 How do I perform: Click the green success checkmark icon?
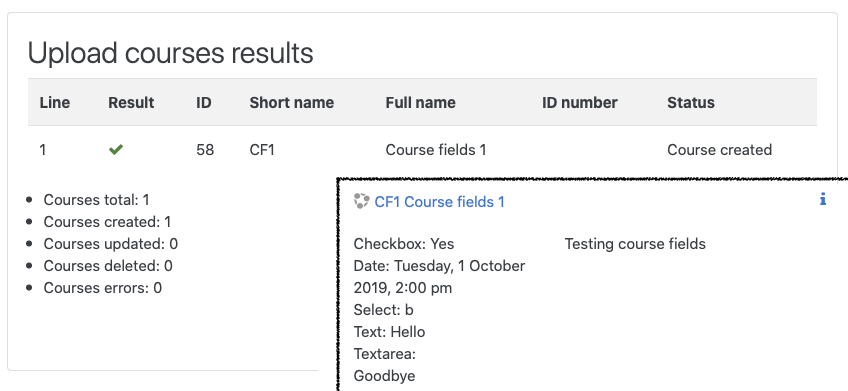[x=116, y=150]
